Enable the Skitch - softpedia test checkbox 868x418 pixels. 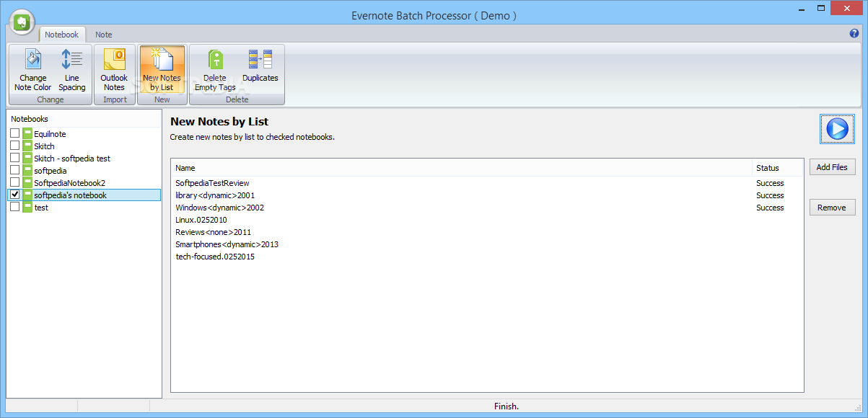click(15, 159)
